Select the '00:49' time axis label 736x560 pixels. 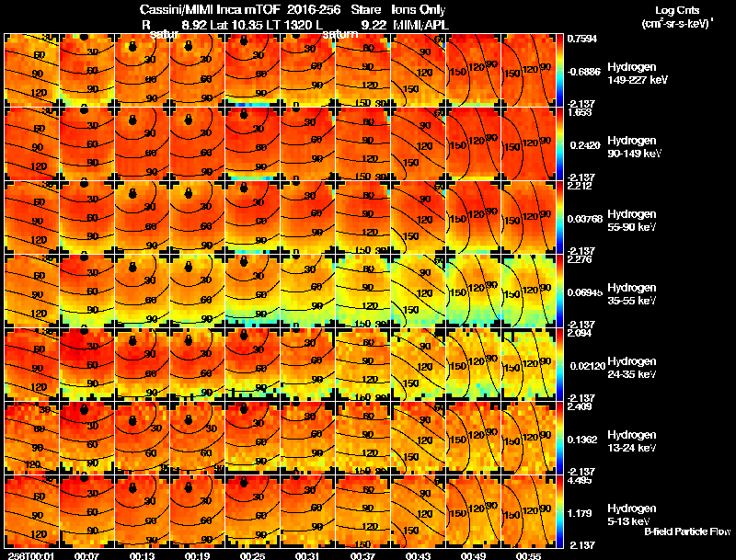(x=474, y=555)
